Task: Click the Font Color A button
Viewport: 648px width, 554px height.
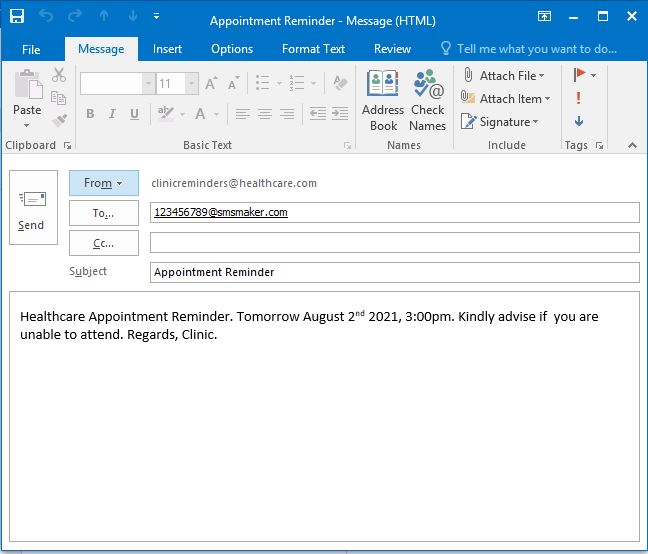Action: pyautogui.click(x=200, y=113)
